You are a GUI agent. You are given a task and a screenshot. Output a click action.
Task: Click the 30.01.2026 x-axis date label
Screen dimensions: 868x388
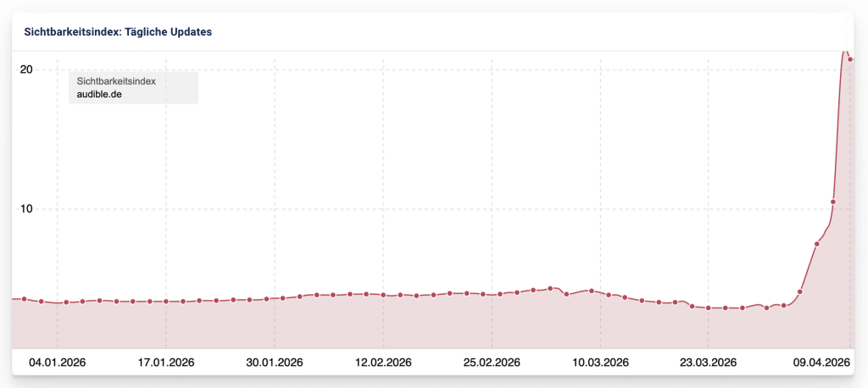(x=275, y=362)
